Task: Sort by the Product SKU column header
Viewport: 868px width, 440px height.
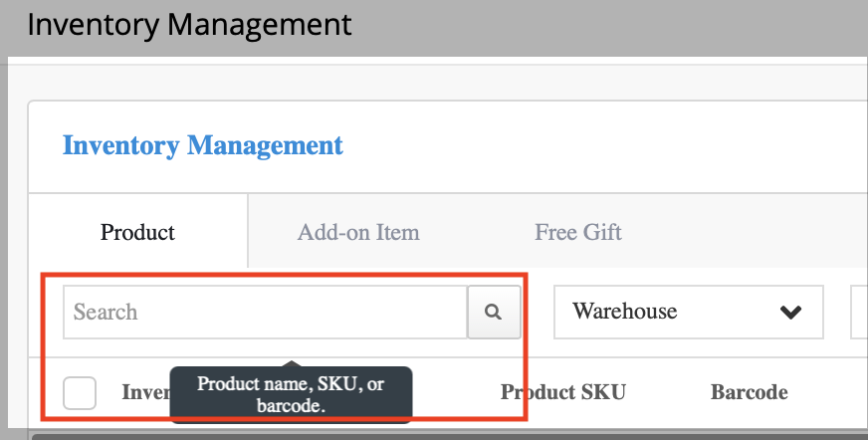Action: (563, 392)
